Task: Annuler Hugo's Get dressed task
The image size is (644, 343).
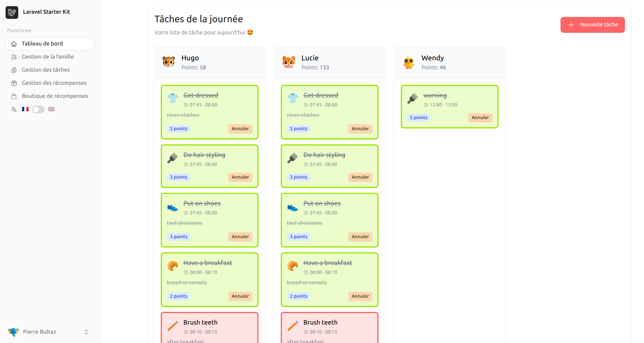Action: tap(240, 129)
